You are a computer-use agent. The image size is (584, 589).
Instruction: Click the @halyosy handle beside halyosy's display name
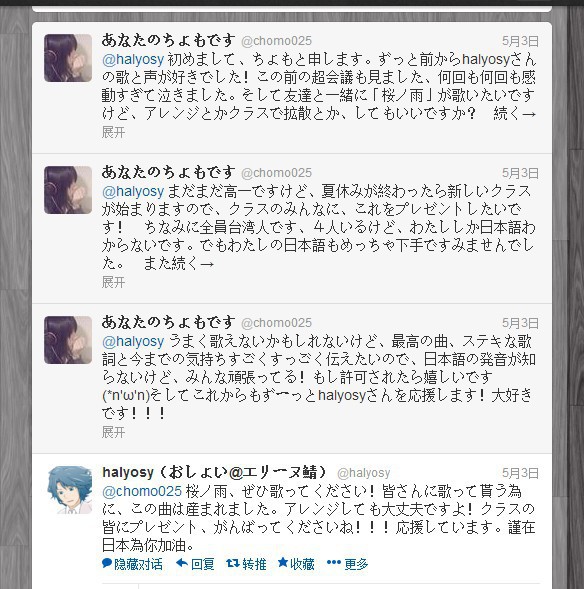tap(364, 473)
